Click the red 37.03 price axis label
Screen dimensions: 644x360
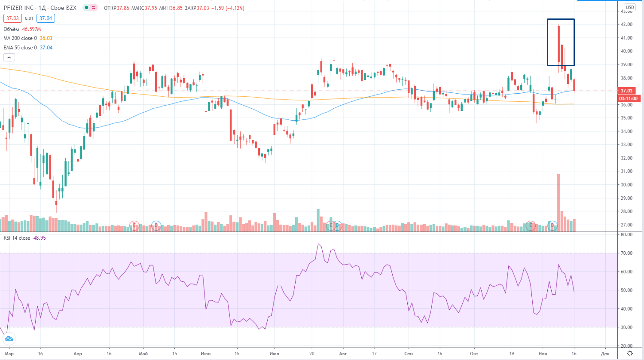(626, 91)
